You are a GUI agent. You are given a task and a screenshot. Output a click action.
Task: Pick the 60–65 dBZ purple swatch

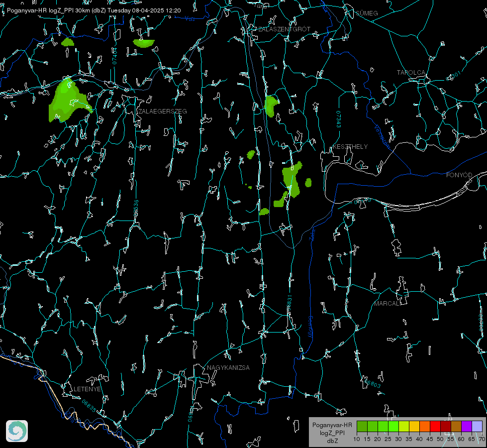(467, 426)
